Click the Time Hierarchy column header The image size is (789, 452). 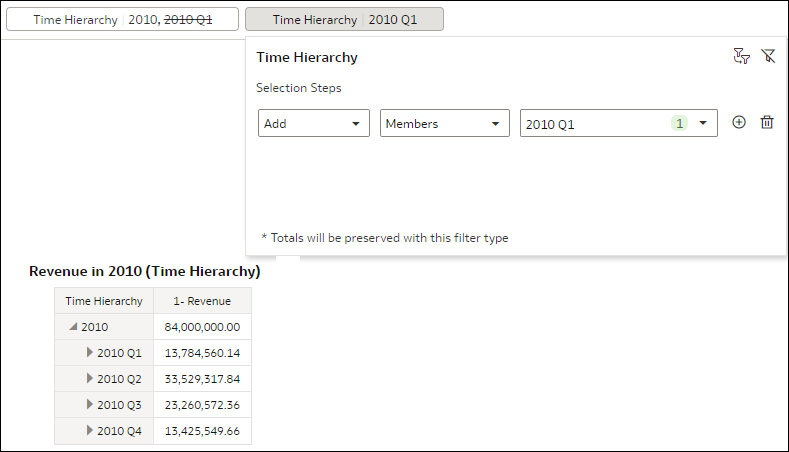point(104,301)
